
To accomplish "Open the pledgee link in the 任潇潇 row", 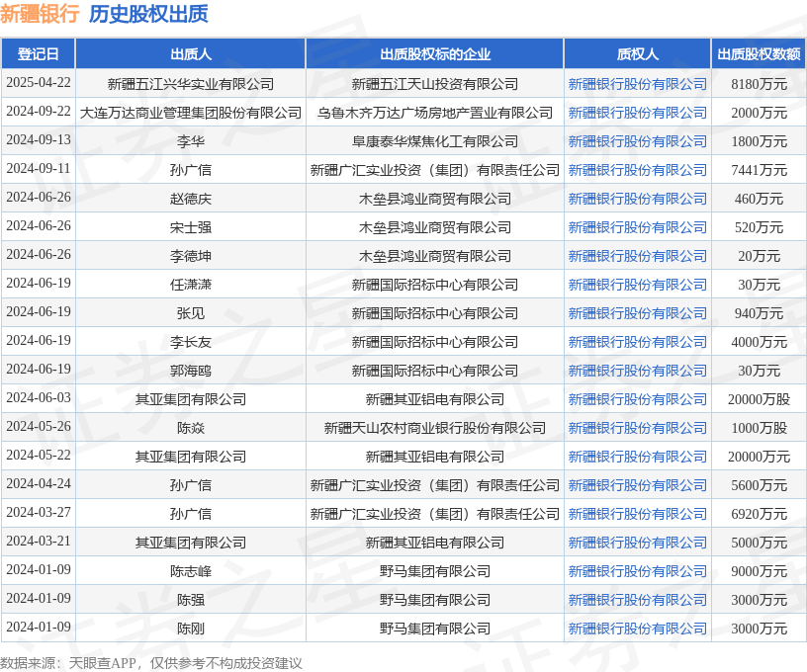I will pos(637,285).
